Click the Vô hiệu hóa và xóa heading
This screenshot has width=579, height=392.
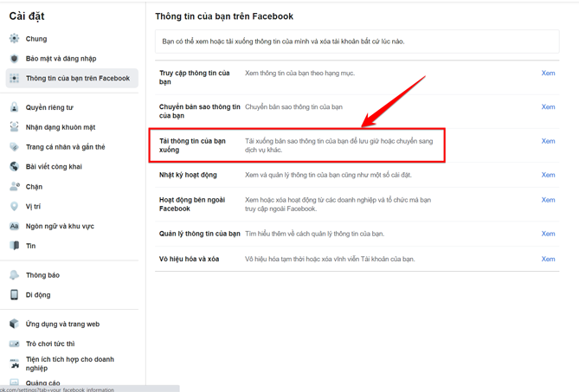(x=189, y=259)
